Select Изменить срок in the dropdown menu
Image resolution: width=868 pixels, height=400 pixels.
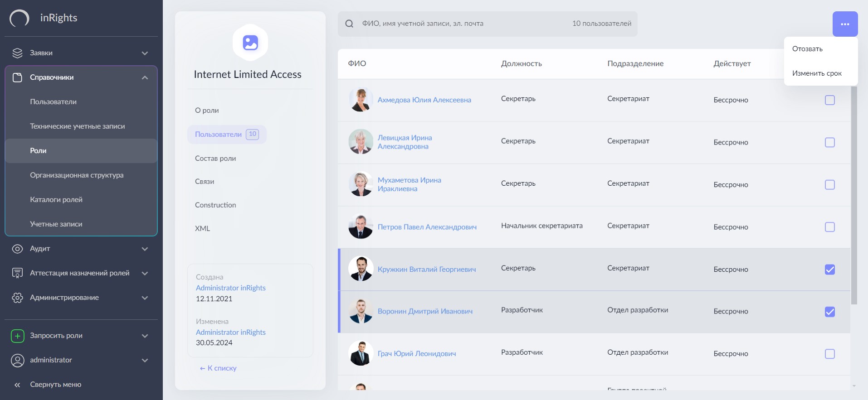817,73
